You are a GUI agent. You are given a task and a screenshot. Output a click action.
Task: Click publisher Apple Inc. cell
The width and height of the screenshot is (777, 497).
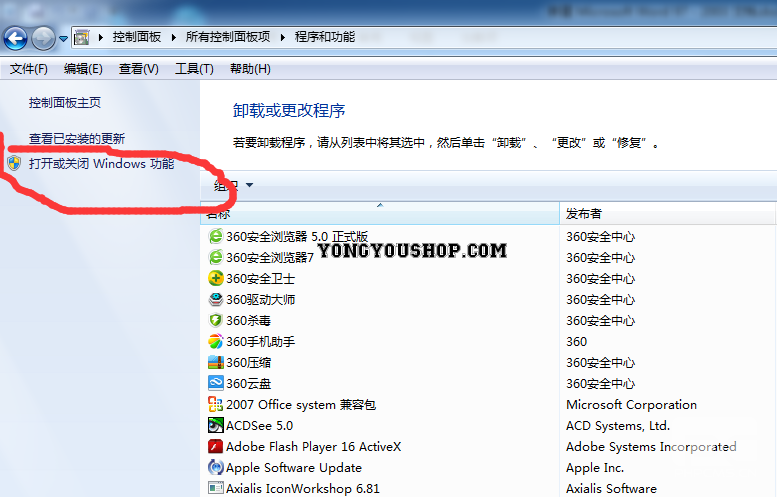coord(595,468)
